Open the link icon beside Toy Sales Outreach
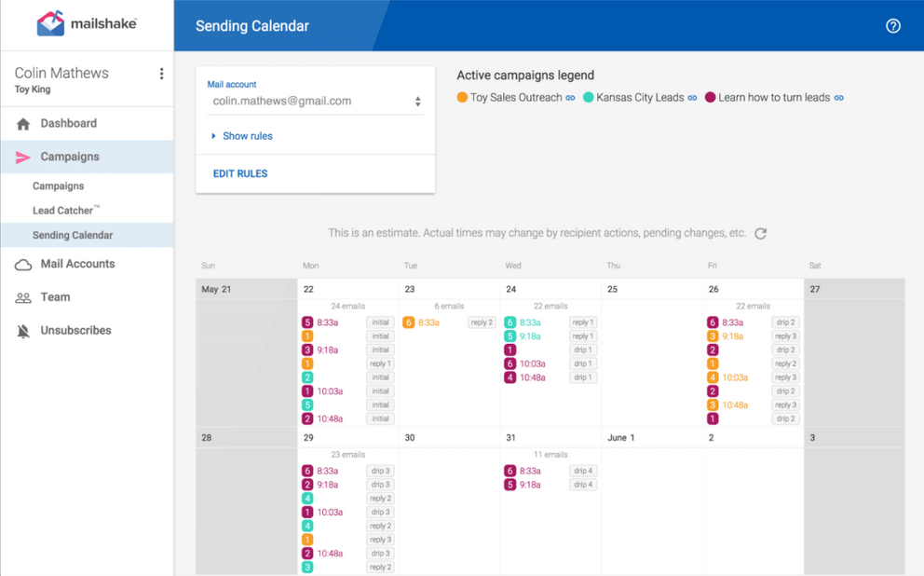Viewport: 924px width, 576px height. pos(570,98)
